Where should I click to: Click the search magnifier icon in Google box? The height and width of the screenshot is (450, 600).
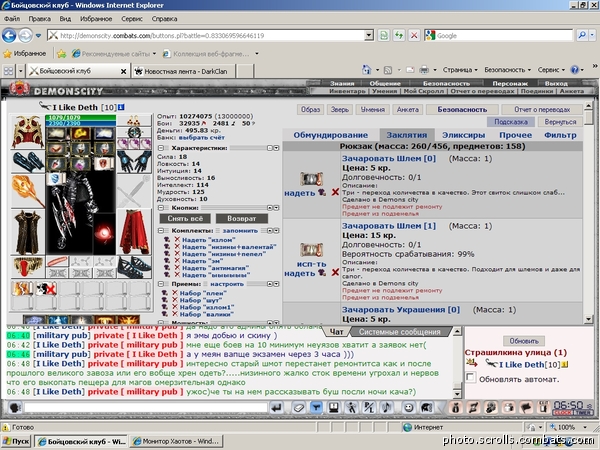(582, 36)
